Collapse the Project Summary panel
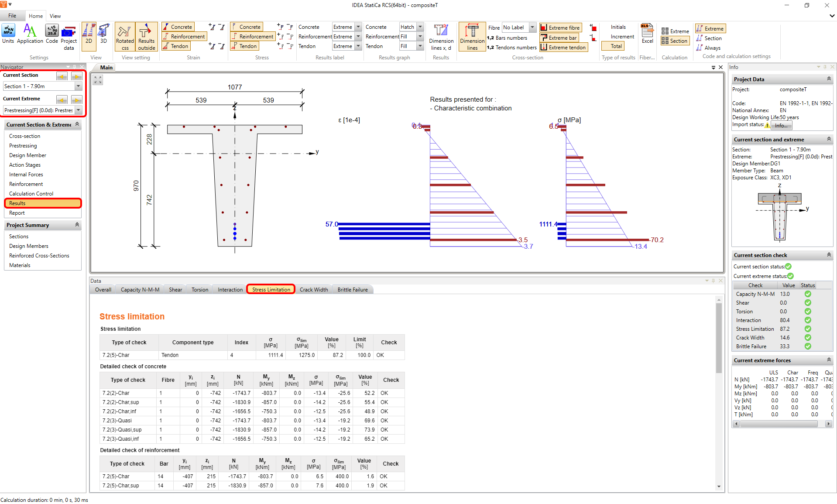Viewport: 837px width, 504px height. pyautogui.click(x=77, y=225)
